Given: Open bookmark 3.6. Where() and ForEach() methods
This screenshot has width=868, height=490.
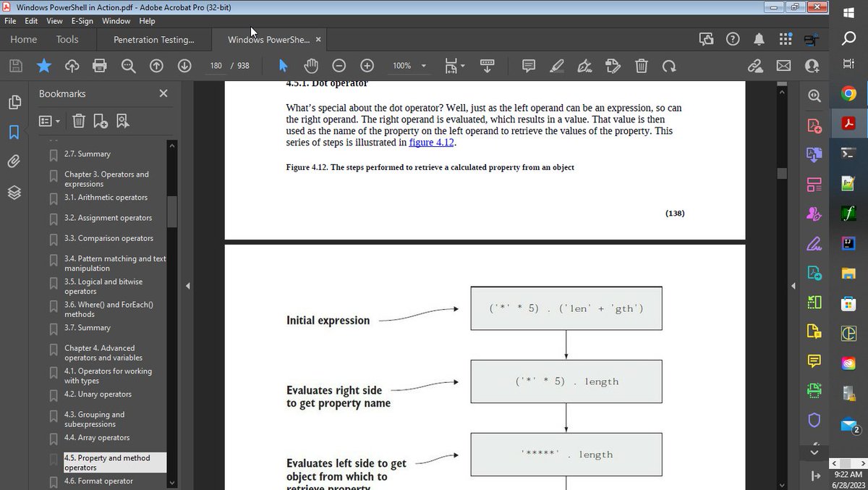Looking at the screenshot, I should tap(109, 309).
